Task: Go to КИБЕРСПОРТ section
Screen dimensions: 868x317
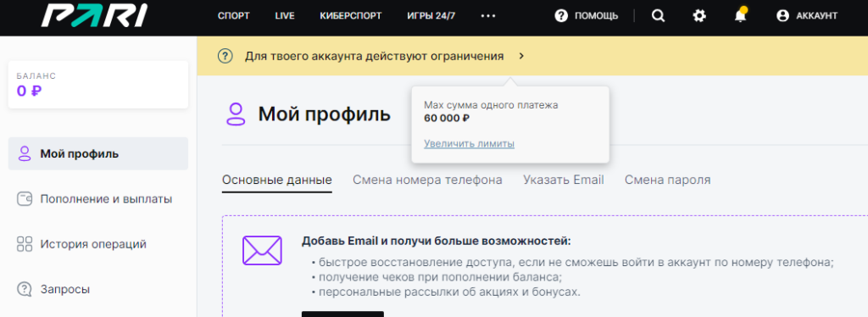Action: [351, 16]
